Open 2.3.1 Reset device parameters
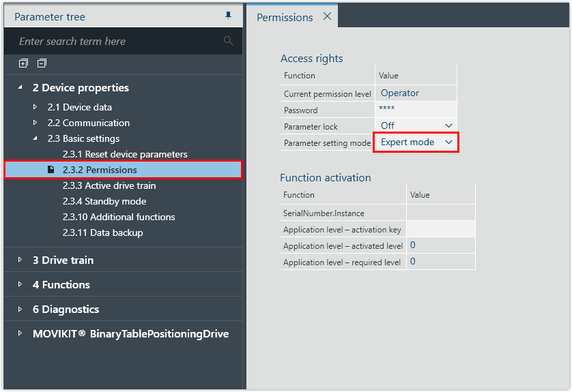 (x=125, y=154)
